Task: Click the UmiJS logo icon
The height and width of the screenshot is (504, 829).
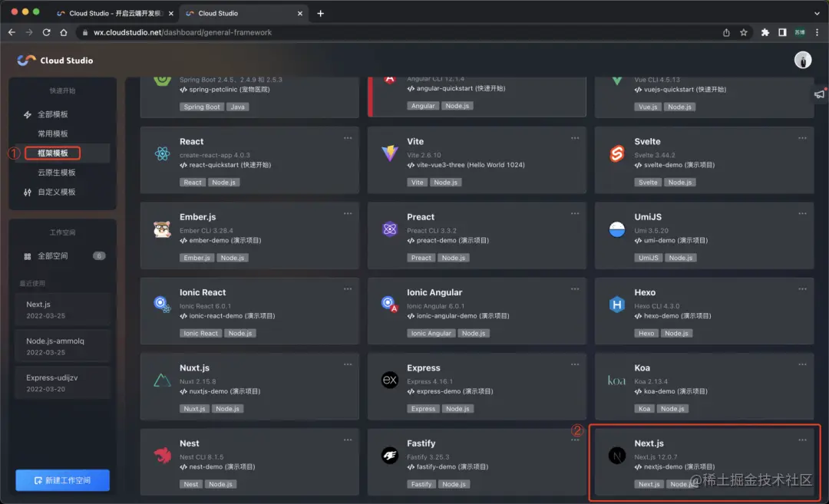Action: (617, 229)
